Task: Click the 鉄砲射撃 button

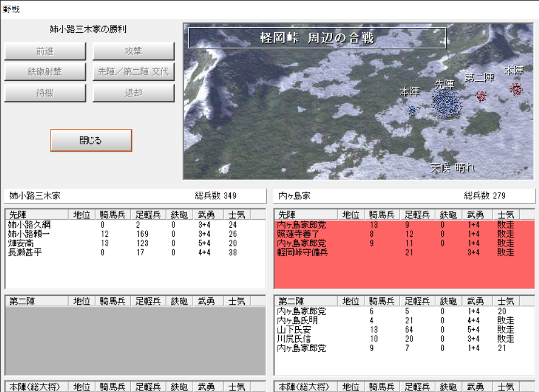Action: pos(45,72)
